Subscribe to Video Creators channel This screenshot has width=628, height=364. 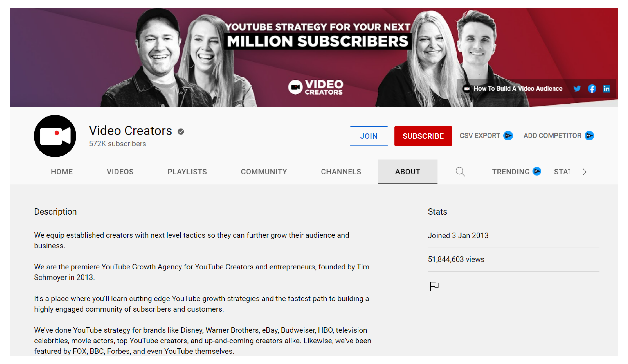pos(423,136)
